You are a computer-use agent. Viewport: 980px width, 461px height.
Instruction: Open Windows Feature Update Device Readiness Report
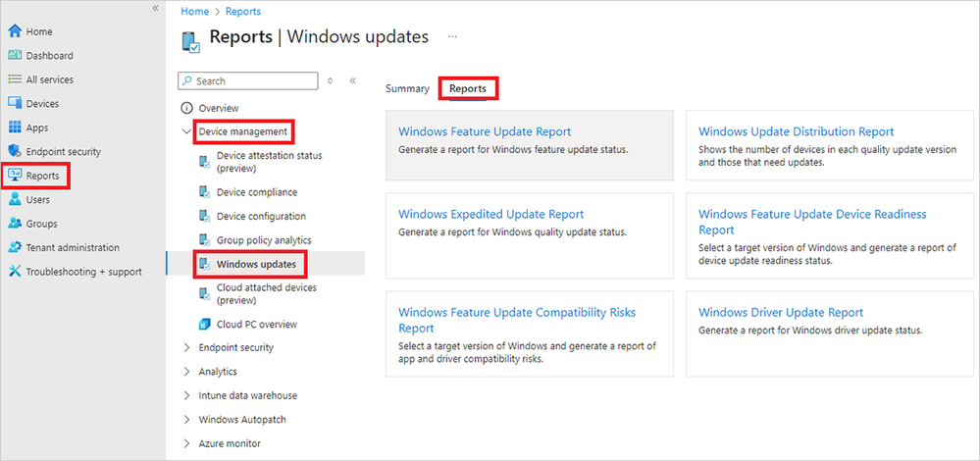[812, 222]
